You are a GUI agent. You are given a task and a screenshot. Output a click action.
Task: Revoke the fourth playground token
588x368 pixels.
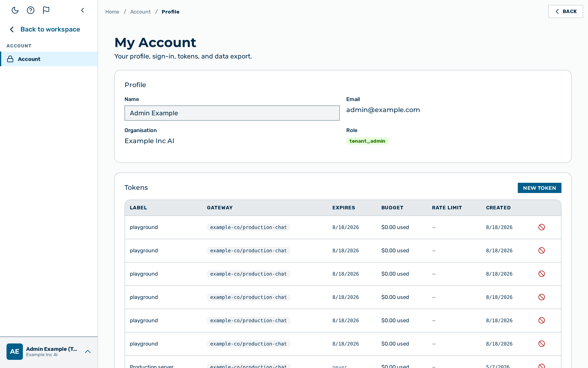pyautogui.click(x=542, y=297)
